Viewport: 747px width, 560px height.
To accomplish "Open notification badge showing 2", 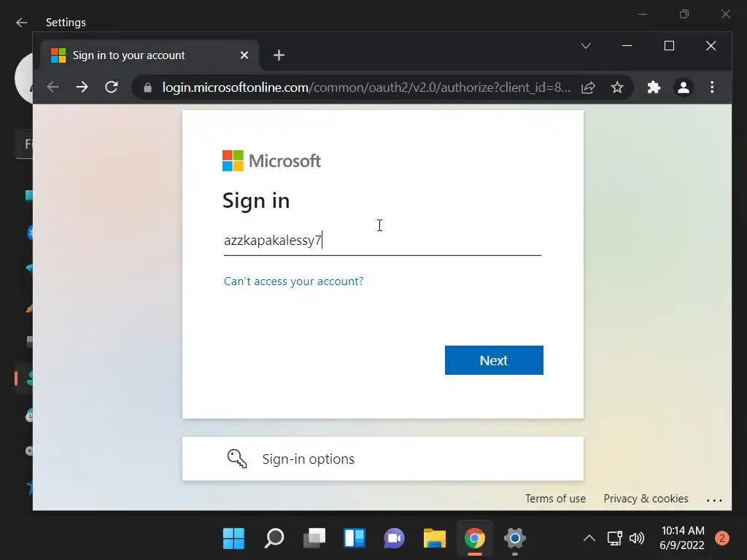I will (x=721, y=538).
